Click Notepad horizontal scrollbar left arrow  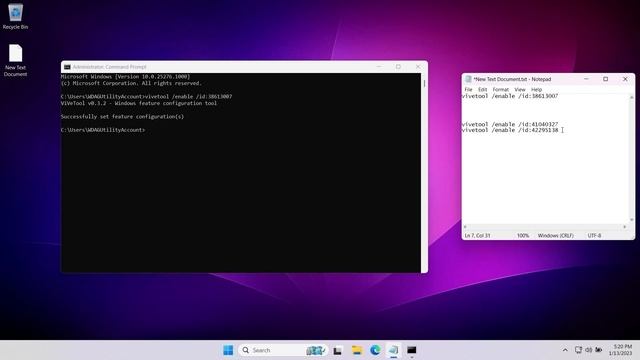tap(465, 227)
